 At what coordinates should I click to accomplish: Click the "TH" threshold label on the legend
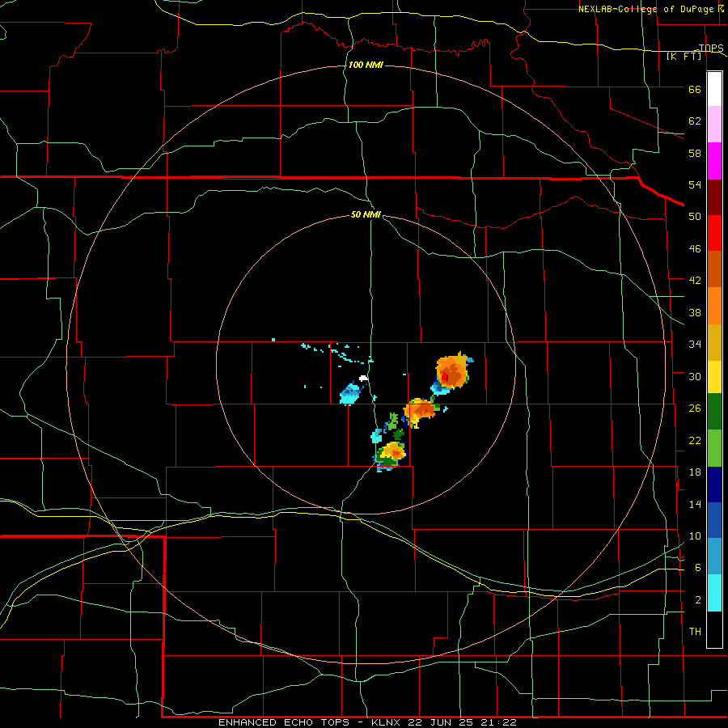point(695,632)
